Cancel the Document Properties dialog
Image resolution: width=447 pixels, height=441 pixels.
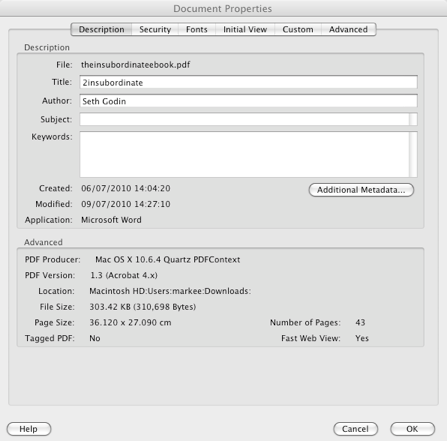[x=355, y=429]
